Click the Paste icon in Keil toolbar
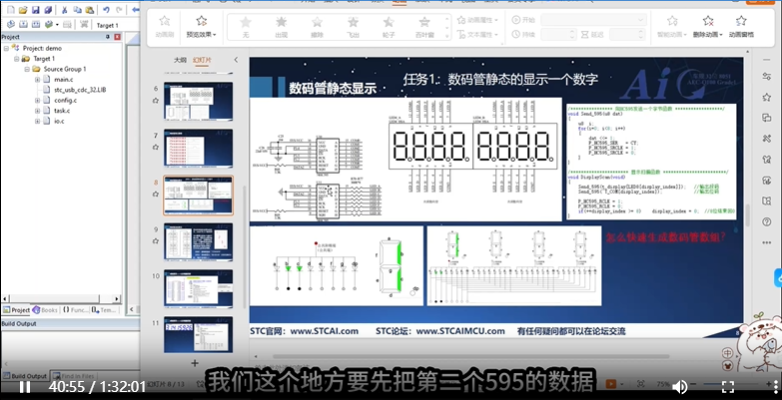782x400 pixels. 90,9
